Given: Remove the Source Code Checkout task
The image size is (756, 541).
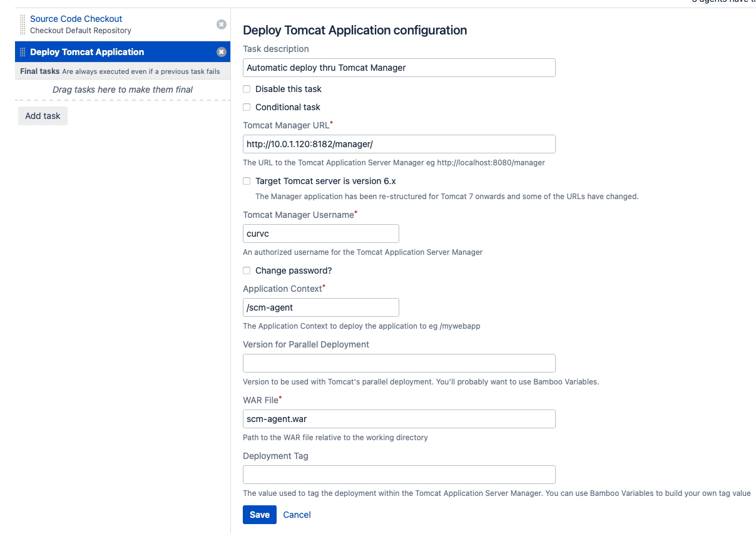Looking at the screenshot, I should (222, 24).
